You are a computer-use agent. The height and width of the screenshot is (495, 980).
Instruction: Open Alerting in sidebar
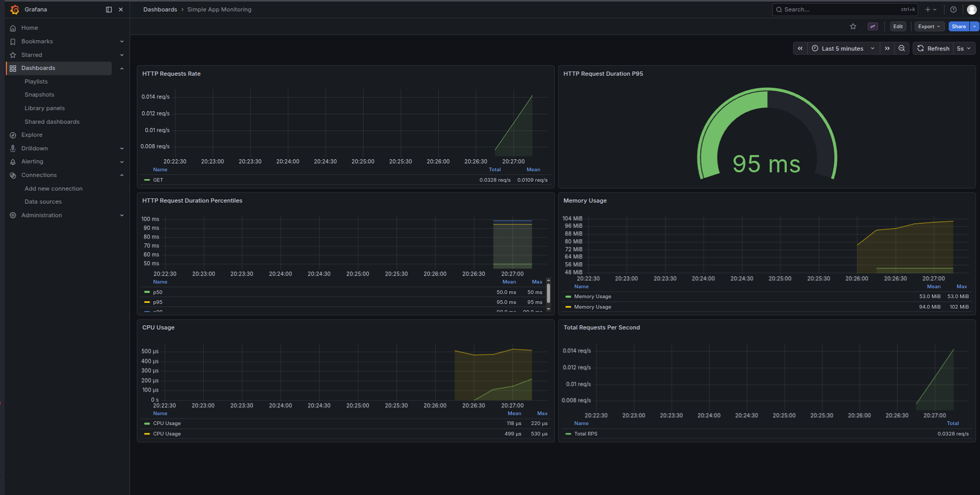point(32,161)
